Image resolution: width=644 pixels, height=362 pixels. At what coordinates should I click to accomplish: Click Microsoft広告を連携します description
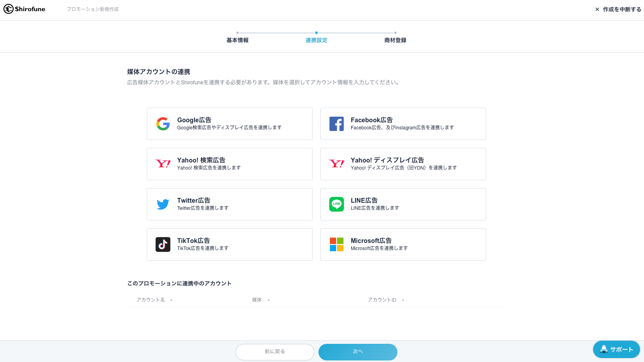pyautogui.click(x=379, y=248)
